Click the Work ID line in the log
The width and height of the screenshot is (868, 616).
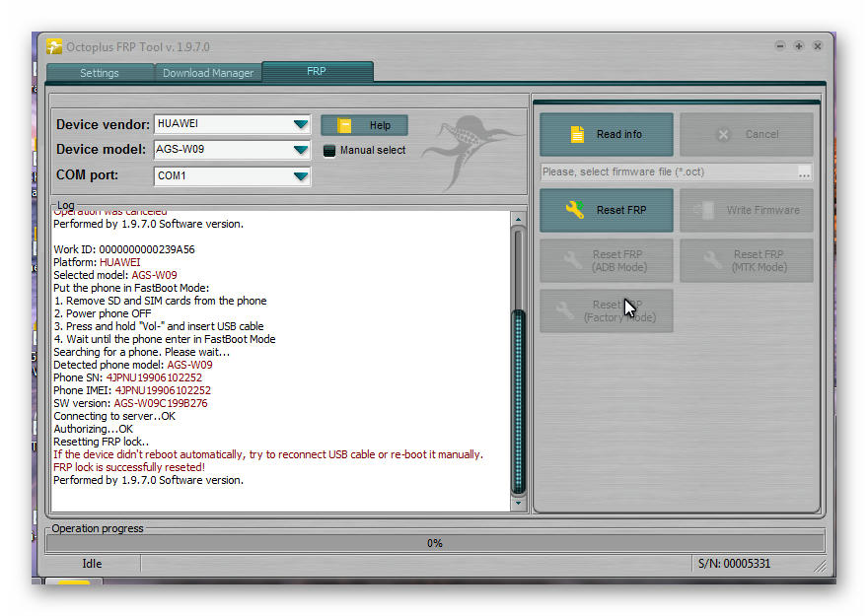[124, 249]
